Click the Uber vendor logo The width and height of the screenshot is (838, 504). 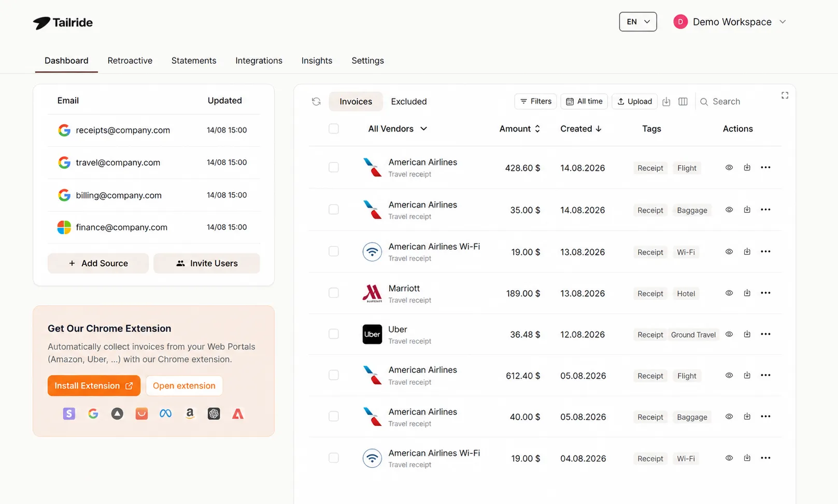point(372,334)
